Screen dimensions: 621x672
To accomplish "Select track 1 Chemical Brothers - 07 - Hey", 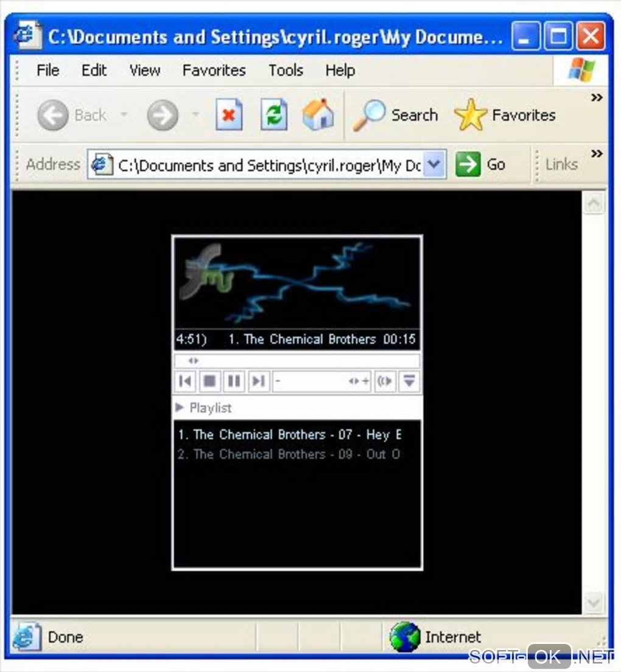I will pyautogui.click(x=290, y=434).
